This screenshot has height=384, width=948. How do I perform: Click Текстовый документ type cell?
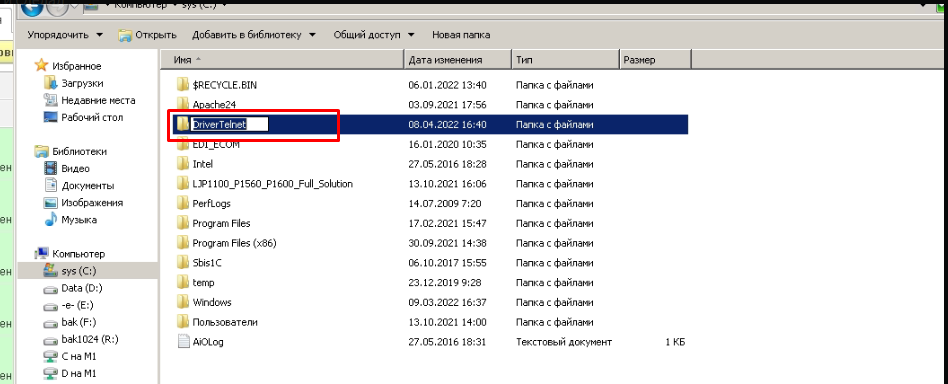click(x=563, y=342)
